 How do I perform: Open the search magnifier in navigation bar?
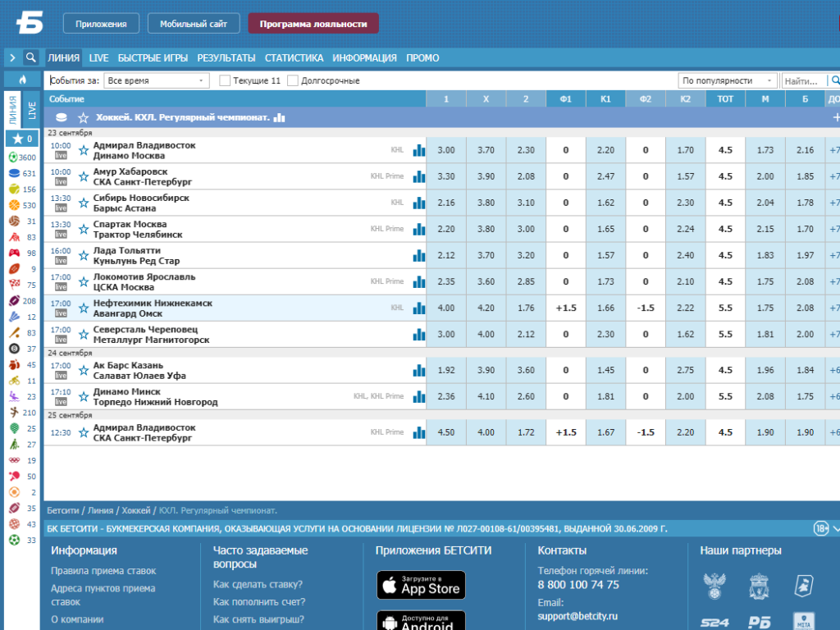31,57
